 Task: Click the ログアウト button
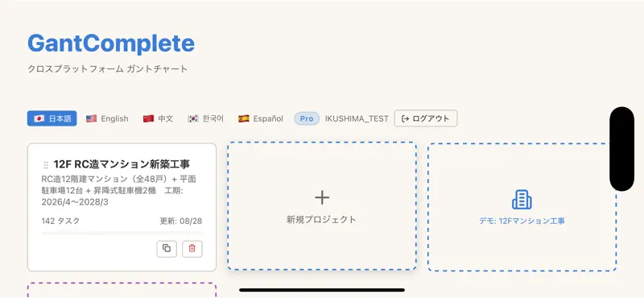click(x=426, y=118)
